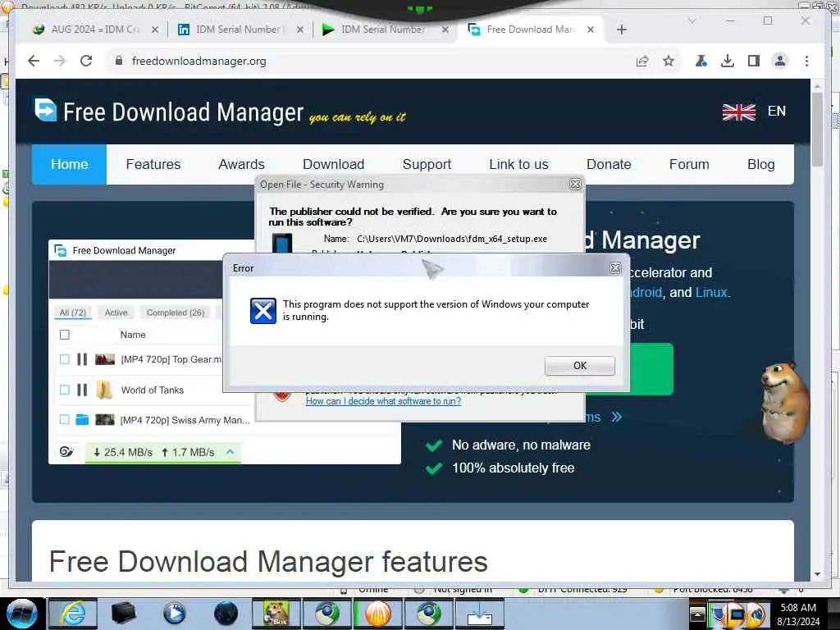The height and width of the screenshot is (630, 840).
Task: Switch to the third 'IDM Serial Number' tab
Action: (383, 30)
